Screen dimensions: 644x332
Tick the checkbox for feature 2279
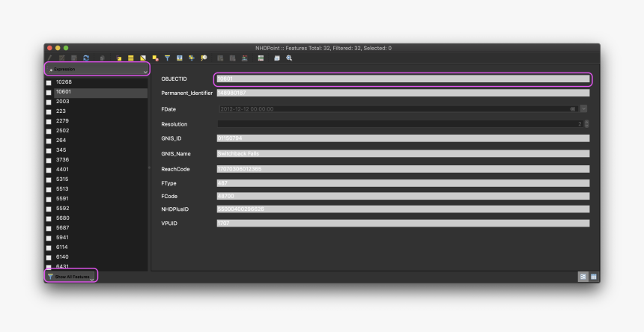49,121
